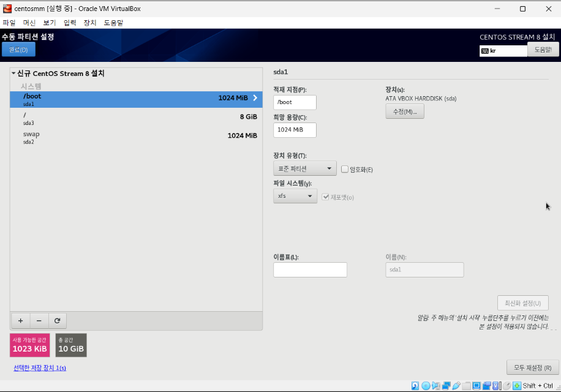Click the 모두 재설정(R) reset all button
561x392 pixels.
pos(532,367)
